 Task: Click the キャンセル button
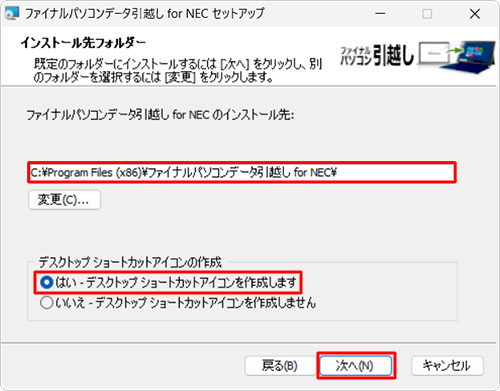click(x=447, y=366)
